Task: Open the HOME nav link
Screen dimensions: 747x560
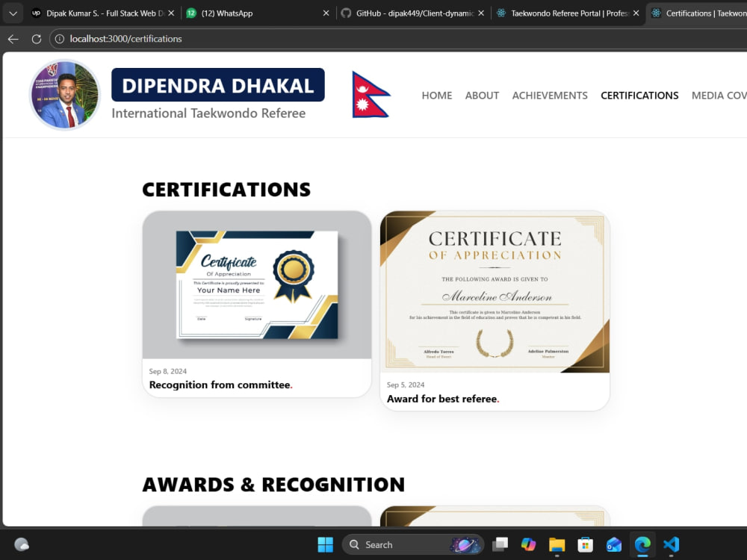Action: [437, 96]
